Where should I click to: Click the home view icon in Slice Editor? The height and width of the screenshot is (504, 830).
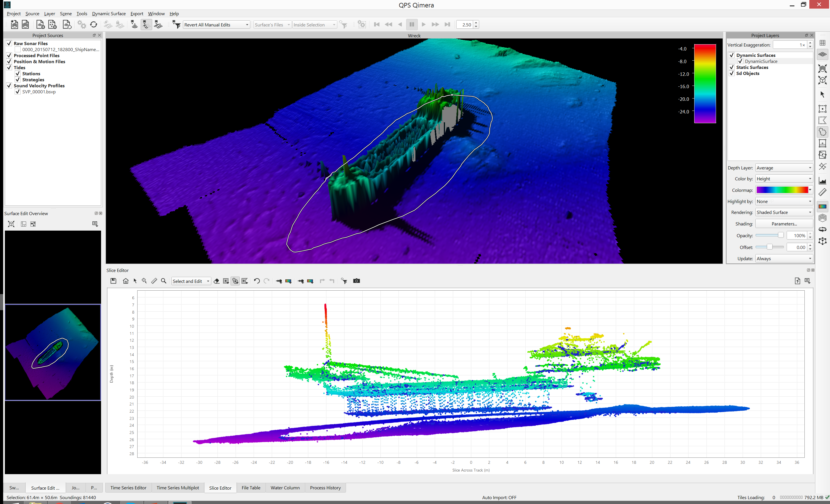tap(126, 281)
